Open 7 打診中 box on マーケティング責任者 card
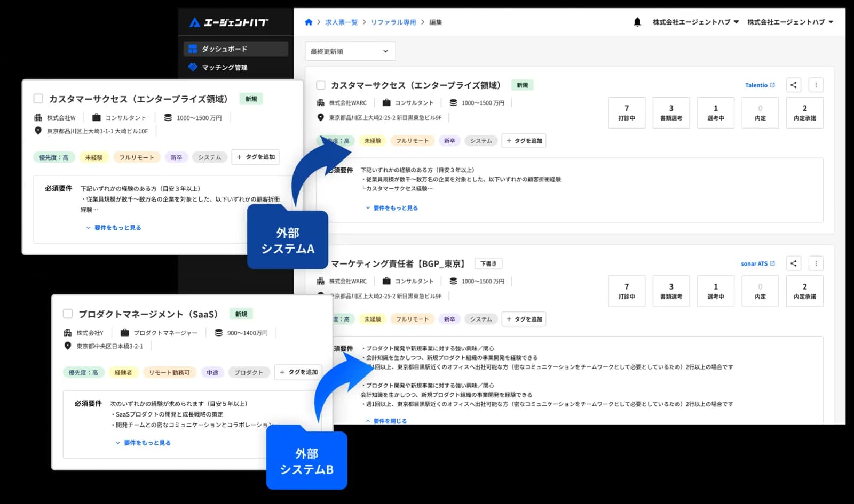The image size is (854, 504). (x=627, y=291)
